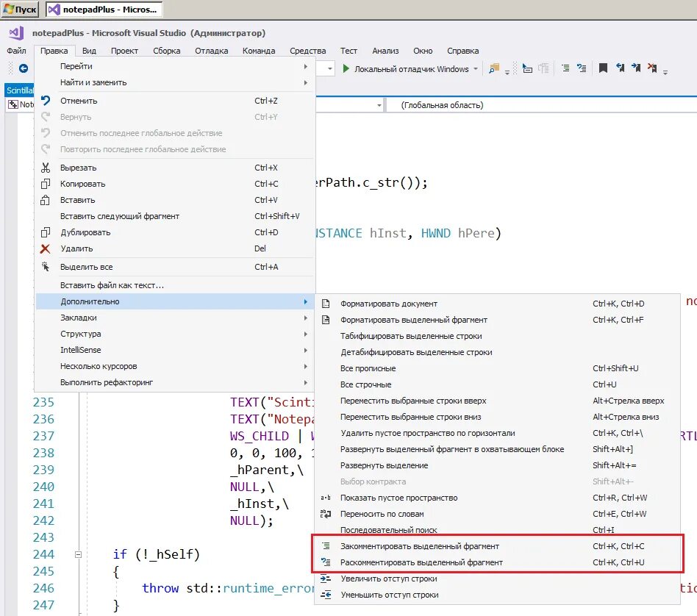Image resolution: width=697 pixels, height=616 pixels.
Task: Click decrease indent icon beside Уменьшить отступ строки
Action: point(326,595)
